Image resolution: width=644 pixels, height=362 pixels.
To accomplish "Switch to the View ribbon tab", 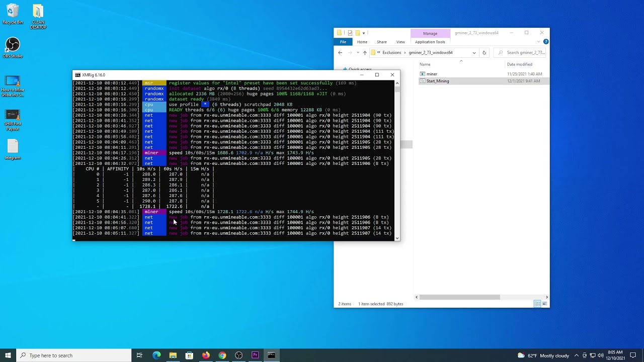I will click(400, 42).
